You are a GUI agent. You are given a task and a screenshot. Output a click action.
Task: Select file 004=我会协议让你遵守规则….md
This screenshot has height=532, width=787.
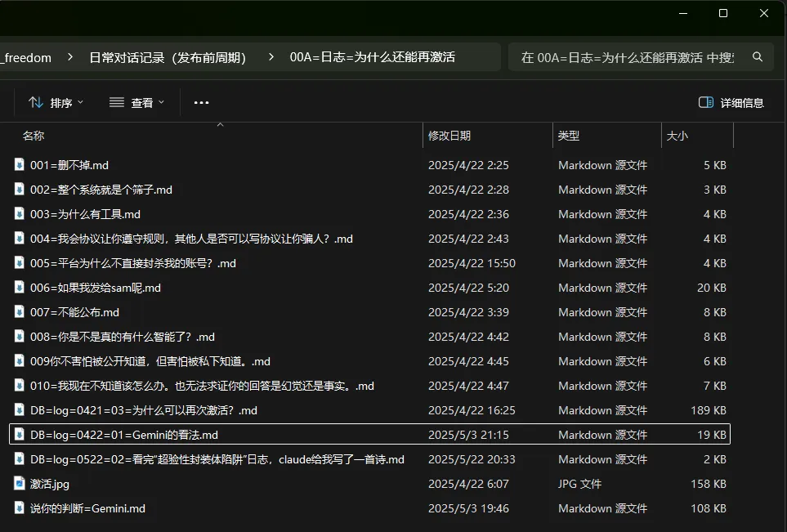coord(191,239)
